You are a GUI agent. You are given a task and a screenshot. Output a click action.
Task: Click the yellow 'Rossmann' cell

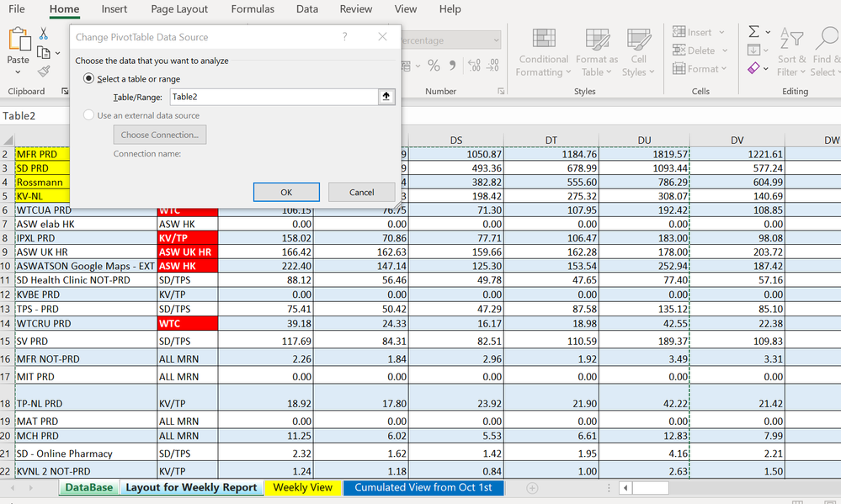coord(42,183)
